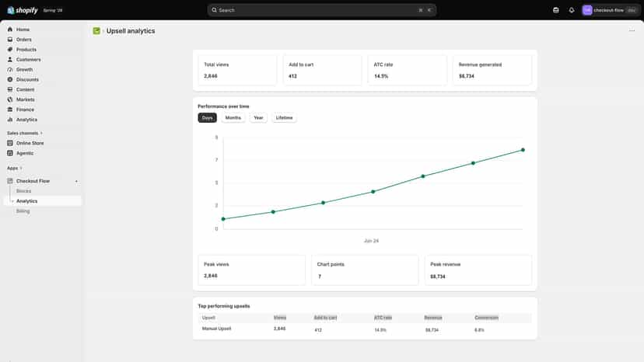Screen dimensions: 644x362
Task: Click the notifications bell icon
Action: (x=572, y=10)
